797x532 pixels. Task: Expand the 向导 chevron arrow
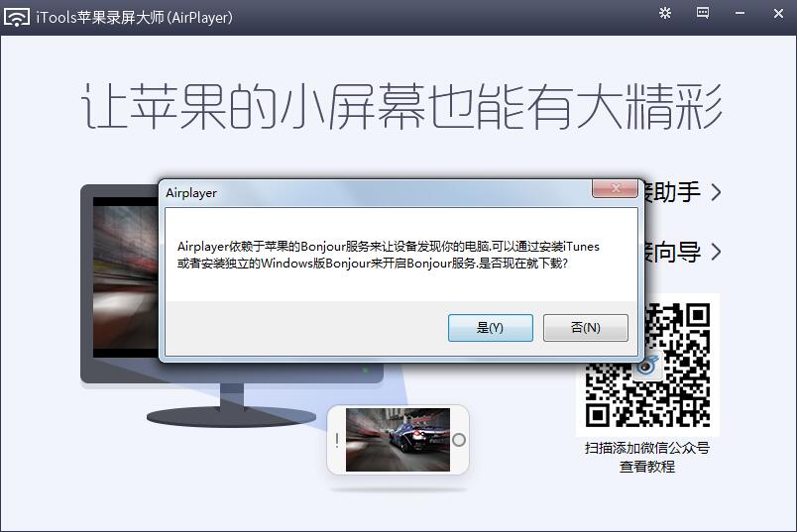click(x=716, y=253)
